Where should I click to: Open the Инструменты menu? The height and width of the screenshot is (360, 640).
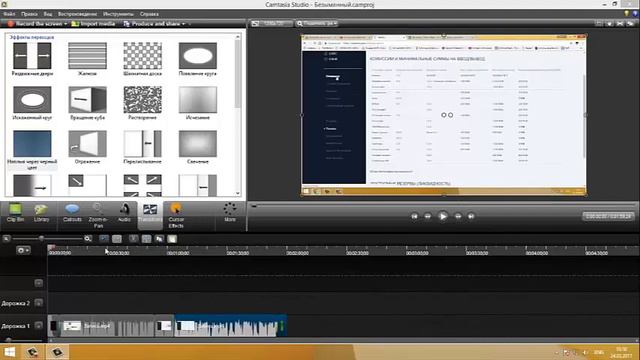coord(118,14)
